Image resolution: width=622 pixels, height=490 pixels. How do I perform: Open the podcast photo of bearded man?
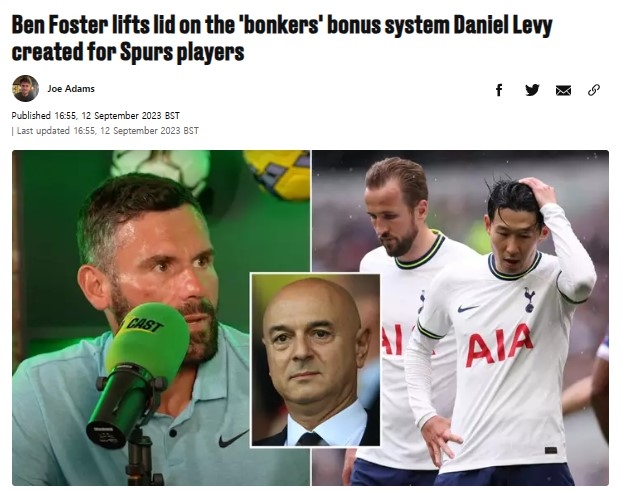click(161, 317)
